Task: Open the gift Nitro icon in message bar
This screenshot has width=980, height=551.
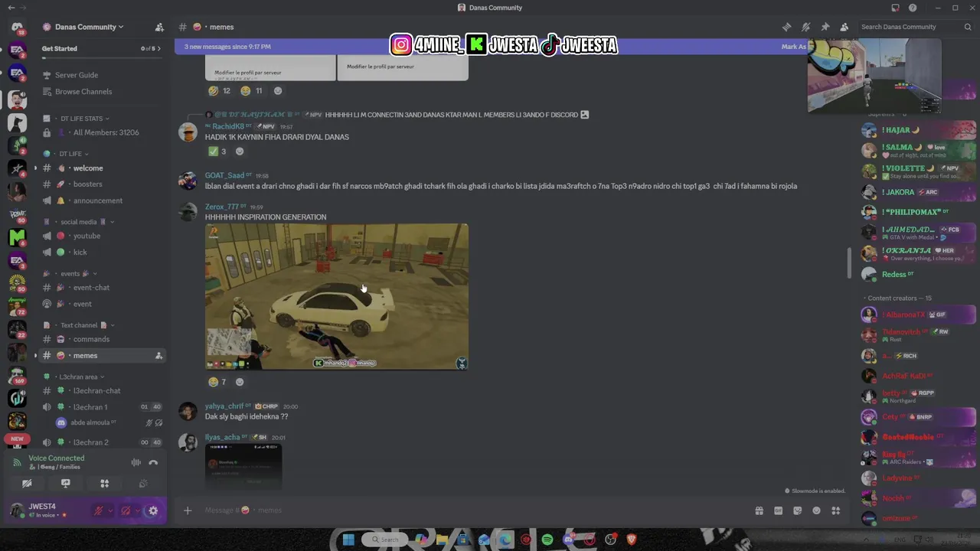Action: pyautogui.click(x=759, y=510)
